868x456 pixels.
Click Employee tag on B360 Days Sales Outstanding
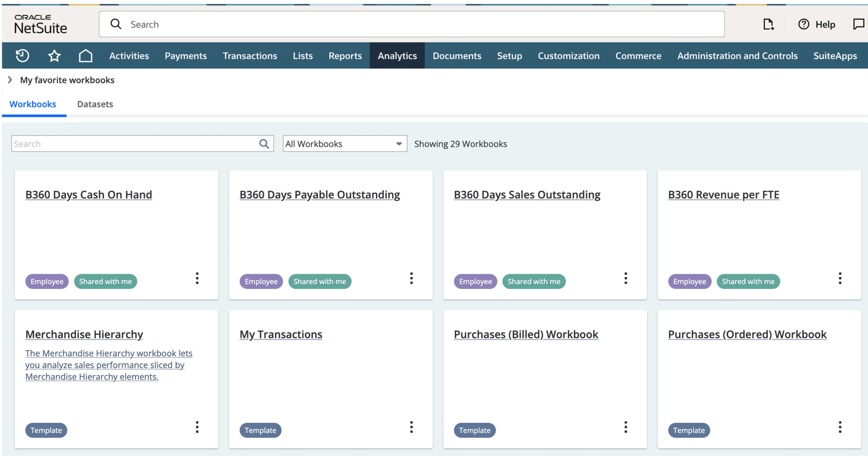[475, 282]
